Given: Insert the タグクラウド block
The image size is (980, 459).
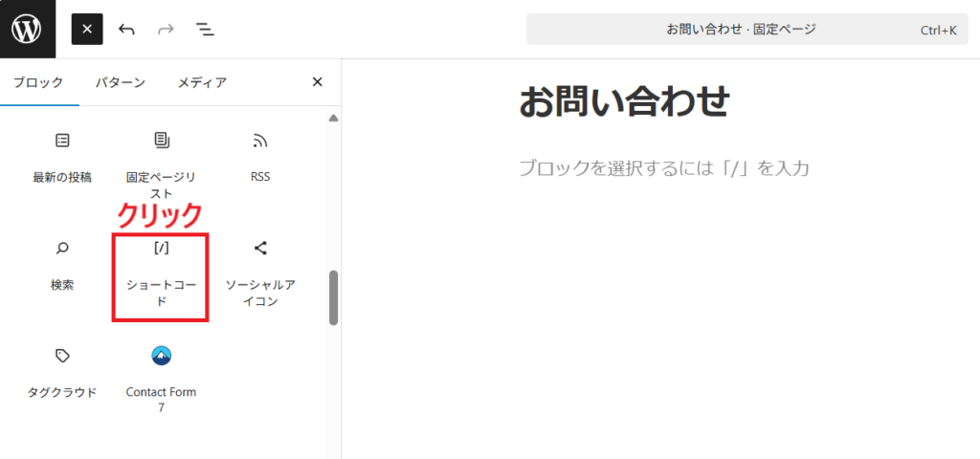Looking at the screenshot, I should [x=62, y=373].
